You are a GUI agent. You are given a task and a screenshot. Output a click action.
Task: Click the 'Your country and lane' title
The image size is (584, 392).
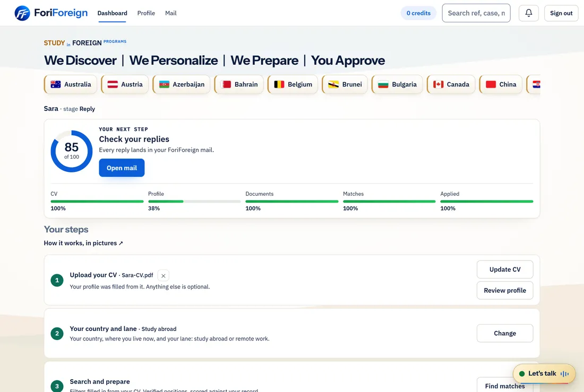coord(103,329)
